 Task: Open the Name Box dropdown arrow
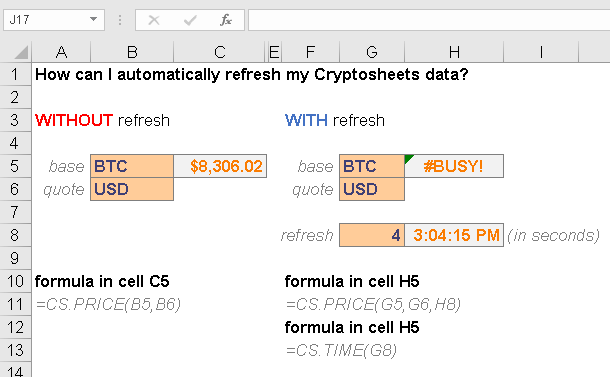point(93,19)
